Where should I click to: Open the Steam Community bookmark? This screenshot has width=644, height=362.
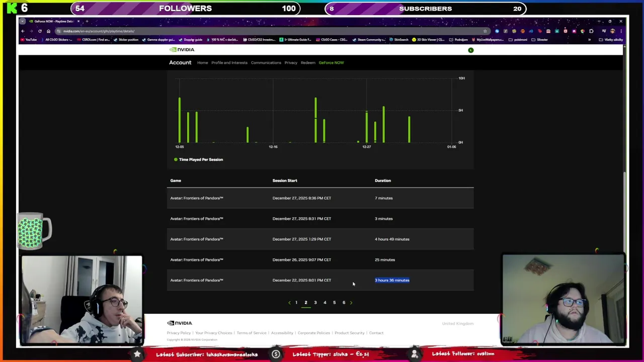[368, 40]
